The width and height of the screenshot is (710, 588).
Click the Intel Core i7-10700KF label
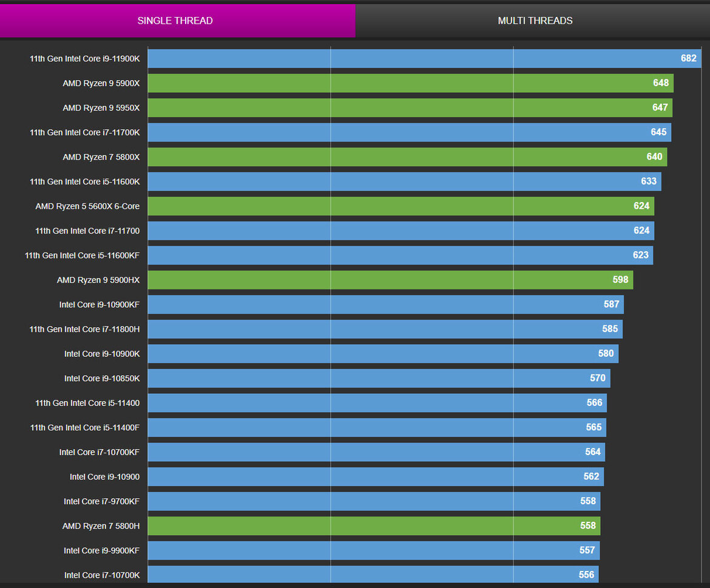tap(99, 452)
